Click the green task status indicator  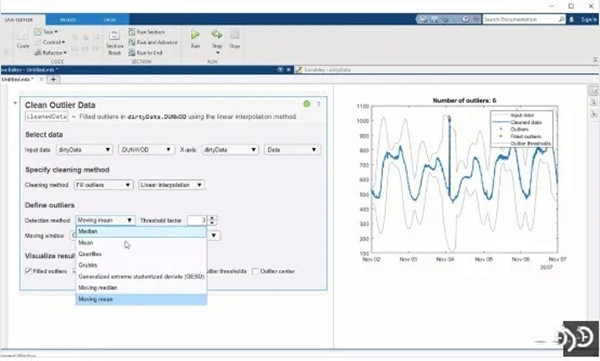pos(307,104)
